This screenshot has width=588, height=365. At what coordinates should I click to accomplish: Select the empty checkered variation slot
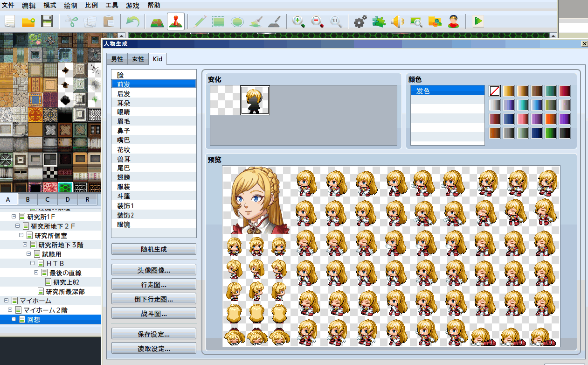225,100
